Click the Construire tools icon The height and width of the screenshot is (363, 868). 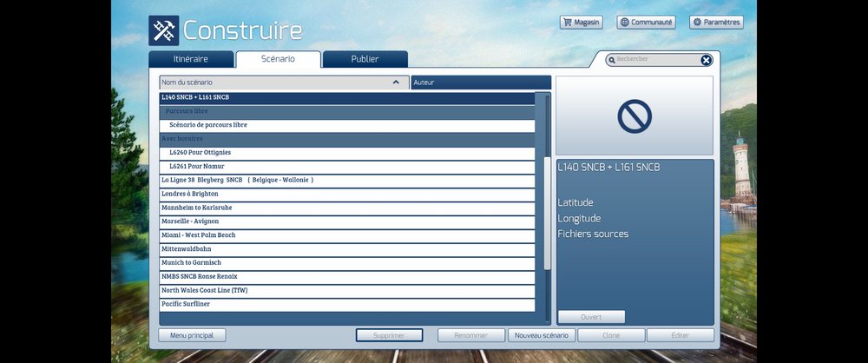(x=163, y=30)
